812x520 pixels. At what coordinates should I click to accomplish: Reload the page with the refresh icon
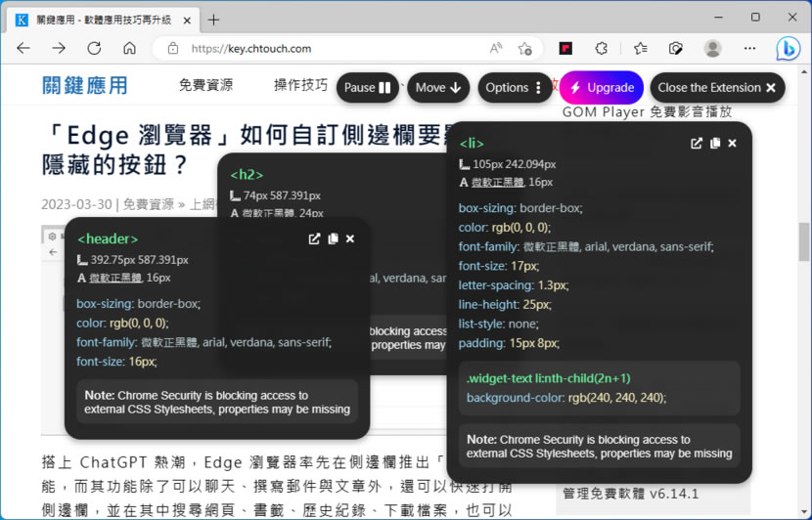tap(94, 48)
